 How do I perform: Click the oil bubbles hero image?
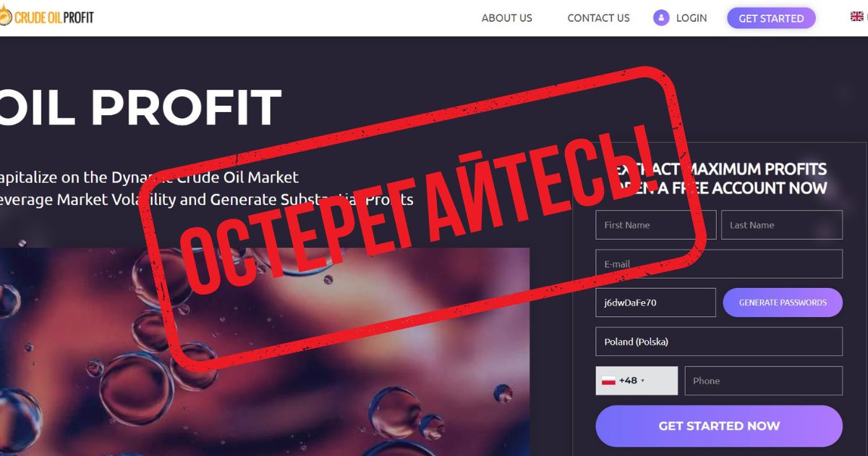tap(265, 352)
